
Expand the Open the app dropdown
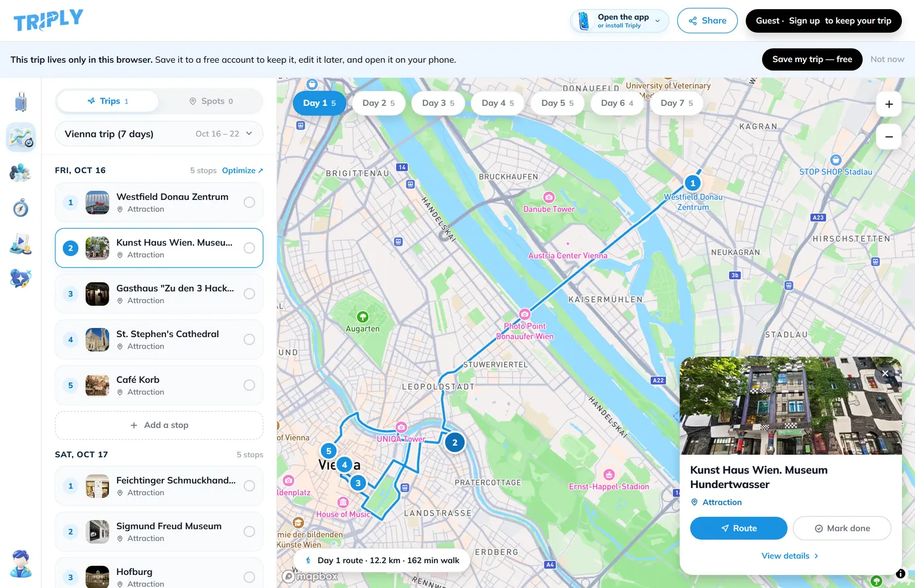(620, 21)
